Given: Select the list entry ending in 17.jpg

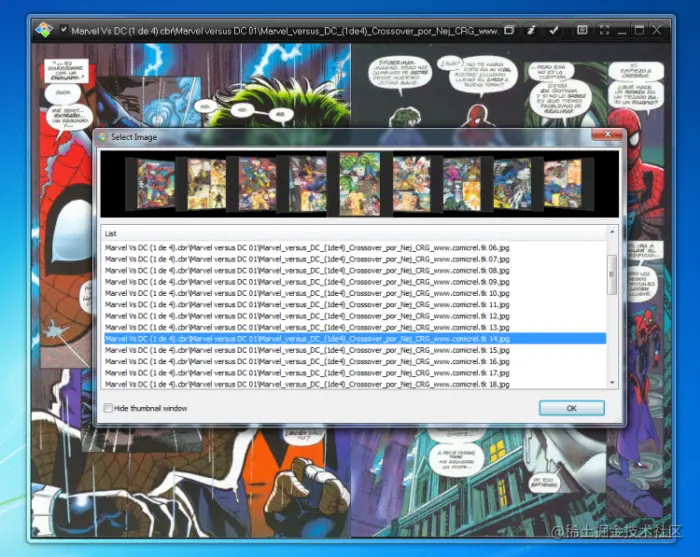Looking at the screenshot, I should [354, 373].
